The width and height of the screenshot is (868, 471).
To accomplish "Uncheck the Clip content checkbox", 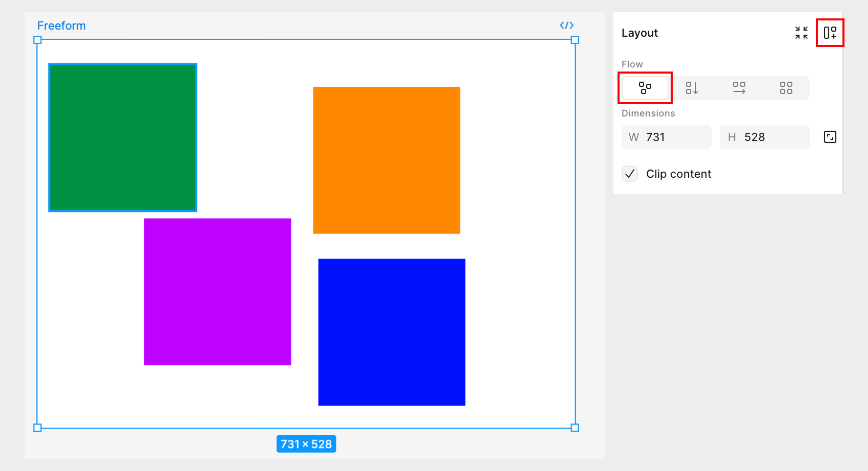I will (x=630, y=174).
